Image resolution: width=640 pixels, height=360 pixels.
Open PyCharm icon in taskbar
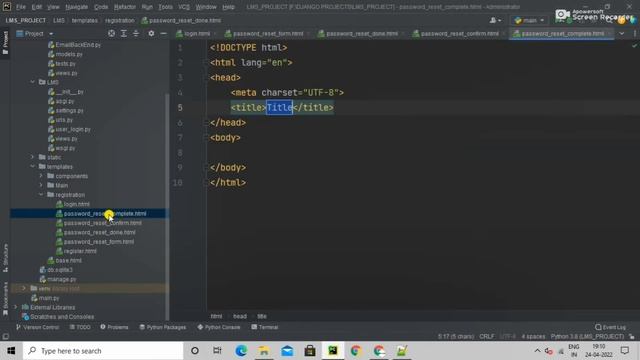(333, 351)
